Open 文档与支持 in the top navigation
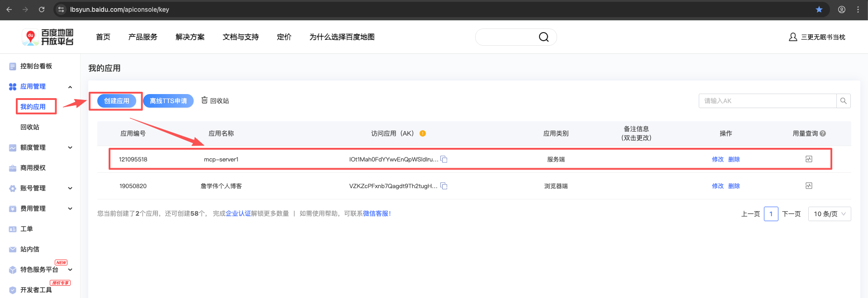The height and width of the screenshot is (298, 868). (x=240, y=37)
